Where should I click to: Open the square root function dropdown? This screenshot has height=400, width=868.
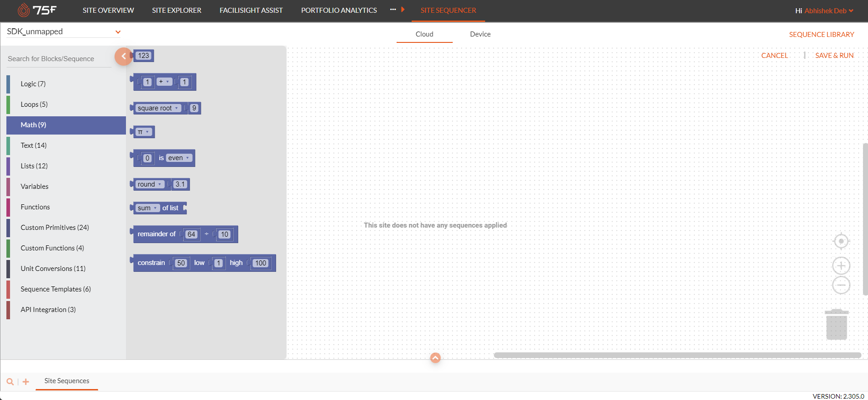tap(158, 108)
